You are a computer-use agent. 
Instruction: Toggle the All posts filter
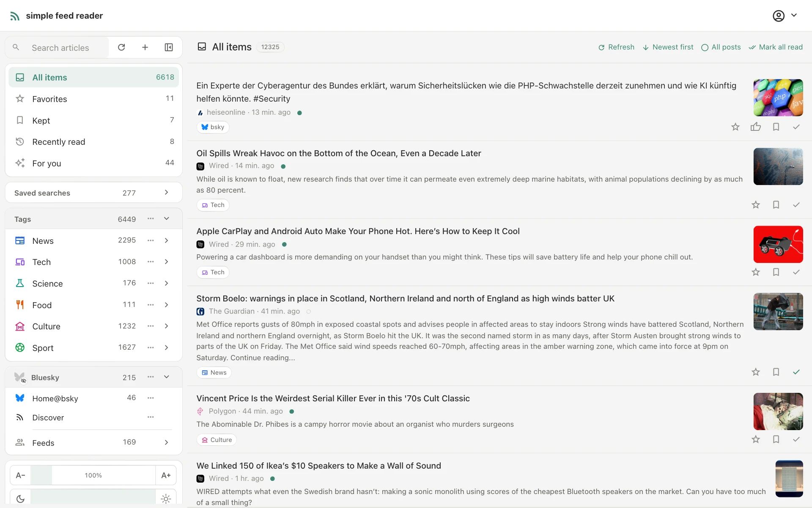[721, 47]
